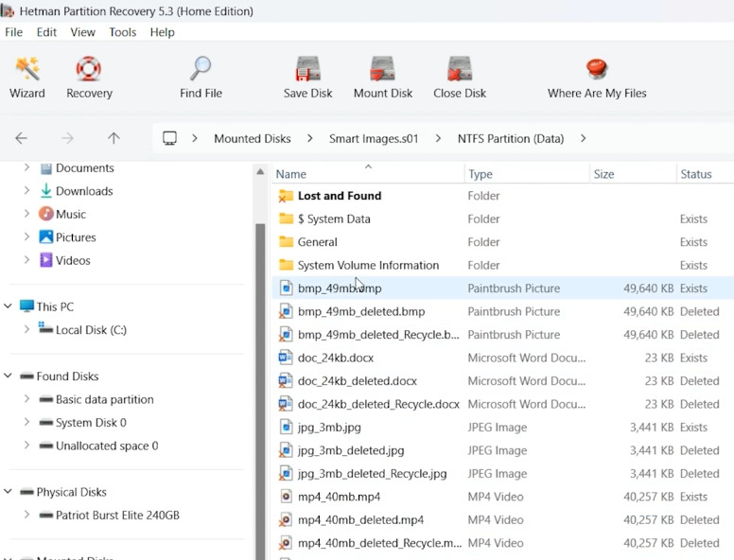
Task: Click the This PC monitor icon
Action: [x=26, y=306]
